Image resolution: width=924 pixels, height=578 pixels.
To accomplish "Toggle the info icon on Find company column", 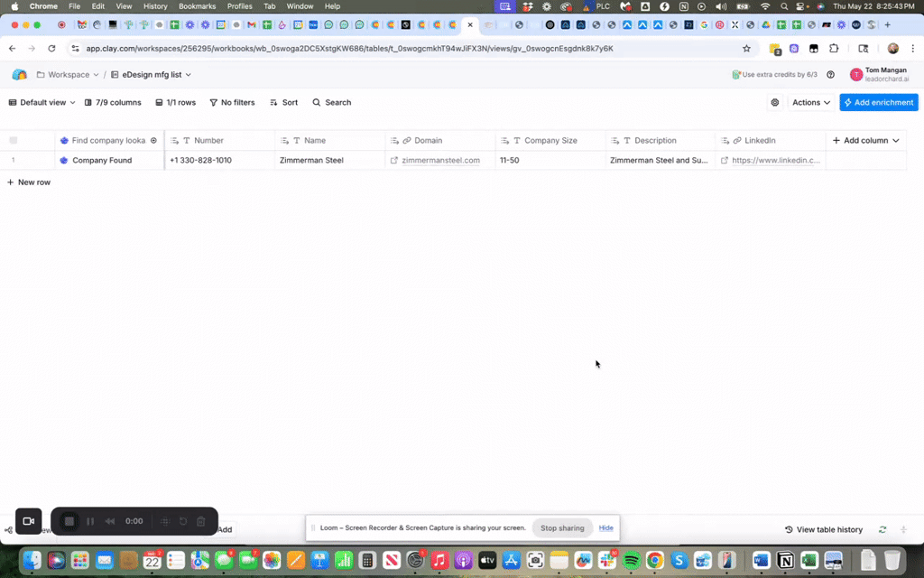I will (152, 140).
